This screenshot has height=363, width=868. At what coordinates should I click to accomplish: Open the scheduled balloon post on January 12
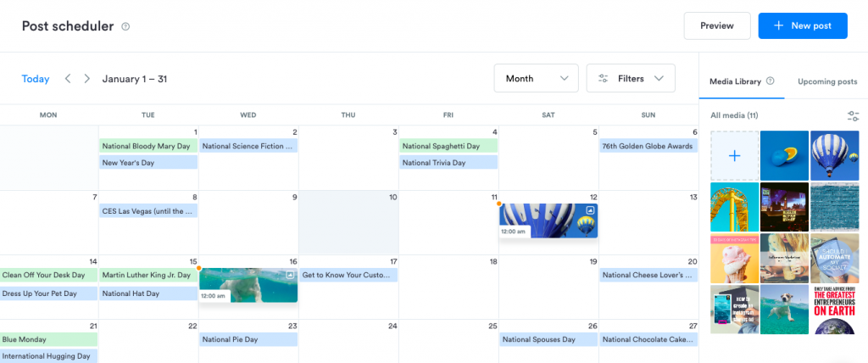pyautogui.click(x=548, y=219)
